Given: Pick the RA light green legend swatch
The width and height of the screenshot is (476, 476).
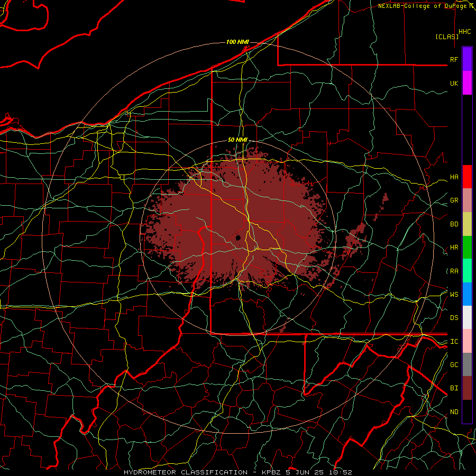Looking at the screenshot, I should point(467,271).
